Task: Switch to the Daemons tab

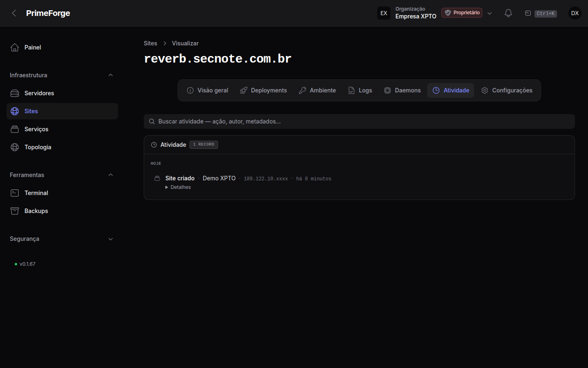Action: click(402, 90)
